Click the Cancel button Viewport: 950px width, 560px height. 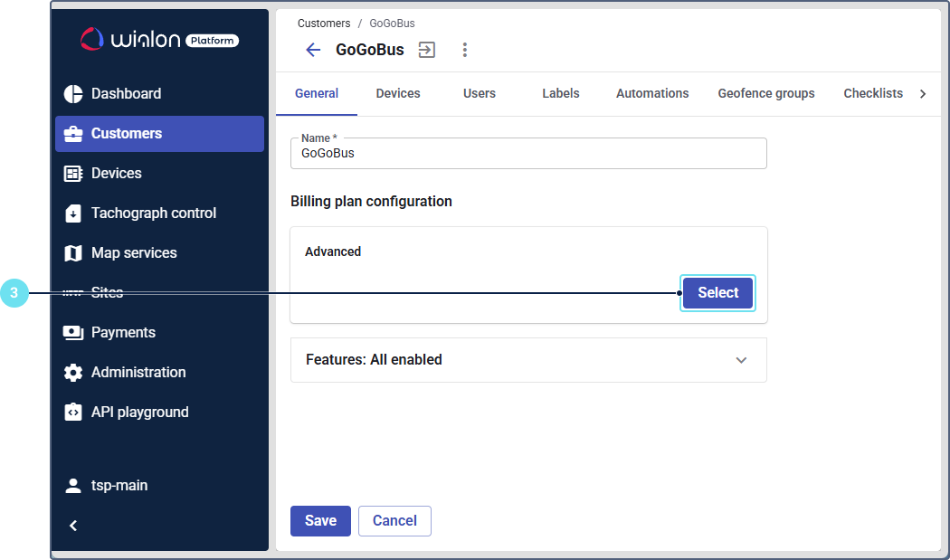394,521
